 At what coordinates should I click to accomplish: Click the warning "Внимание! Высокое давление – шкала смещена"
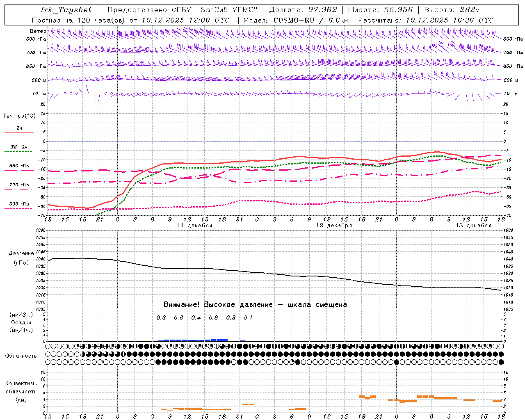coord(255,305)
